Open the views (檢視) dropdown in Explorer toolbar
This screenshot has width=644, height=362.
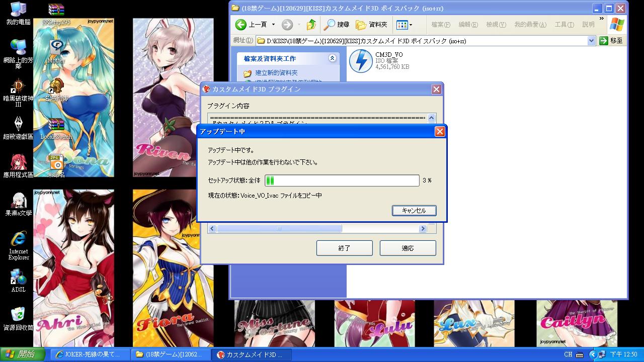(x=404, y=24)
